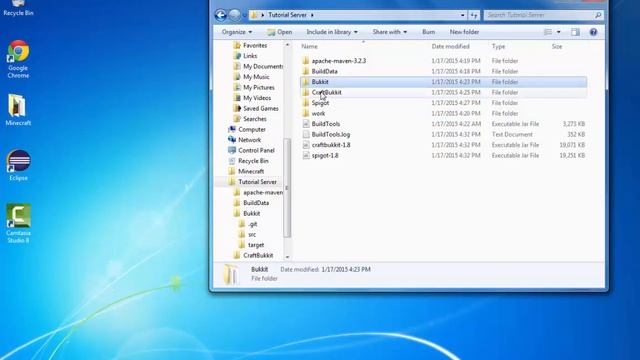Change view using the view icon

coord(548,32)
